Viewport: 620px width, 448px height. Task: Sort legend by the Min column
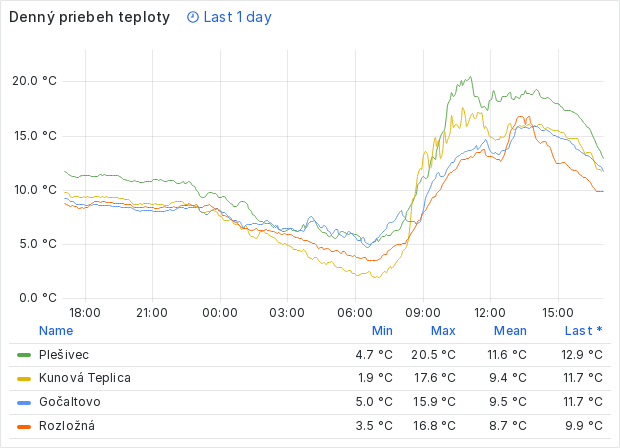tap(382, 330)
